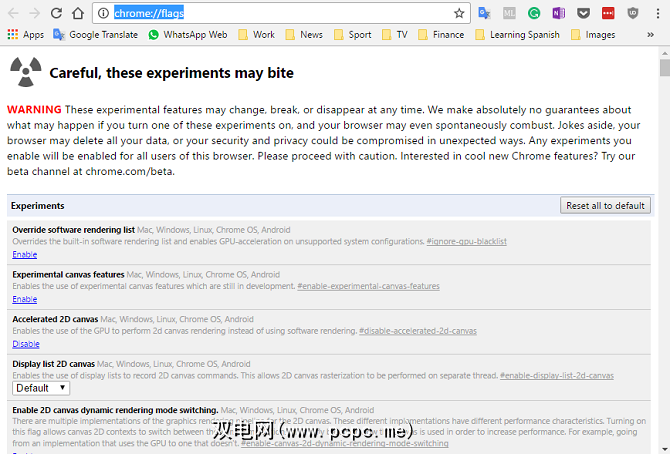The image size is (670, 454).
Task: Go back to previous page
Action: pos(13,13)
